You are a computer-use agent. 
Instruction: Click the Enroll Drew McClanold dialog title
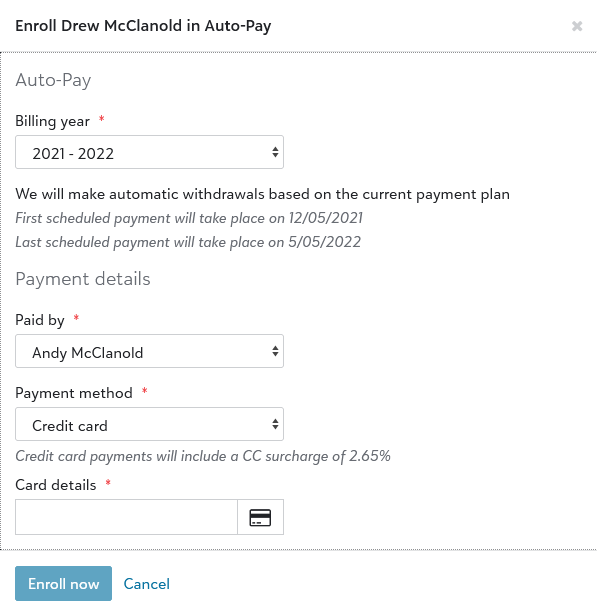tap(143, 26)
